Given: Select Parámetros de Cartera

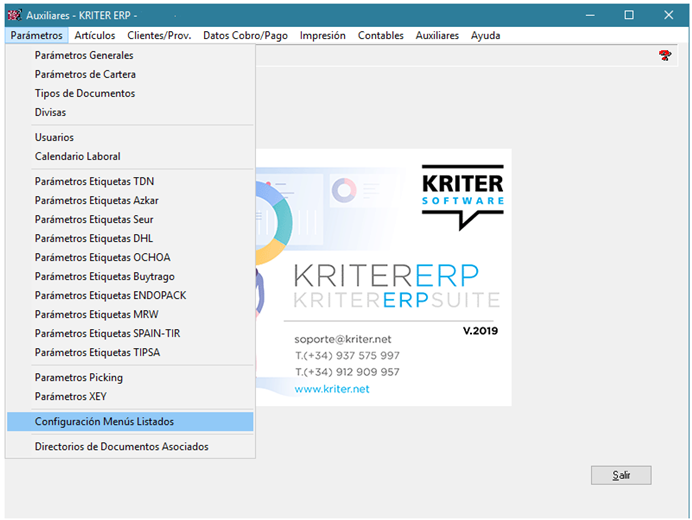Looking at the screenshot, I should [130, 74].
